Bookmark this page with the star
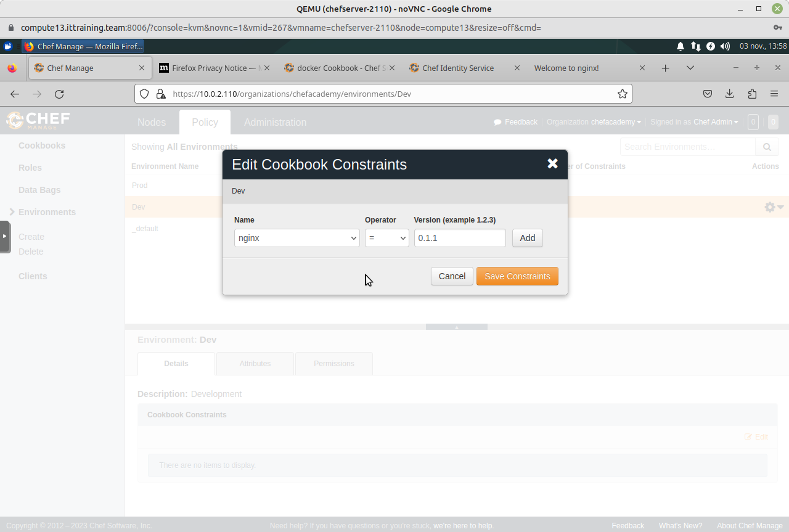The width and height of the screenshot is (789, 532). [623, 94]
